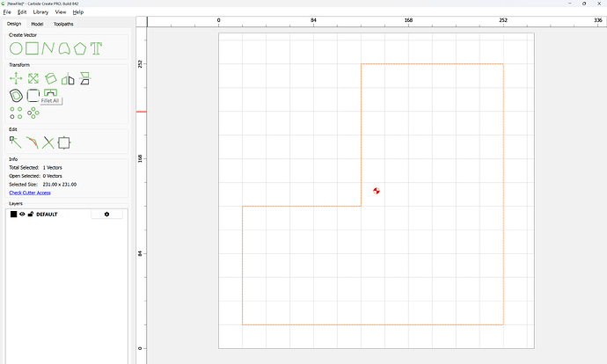Select the square node-handle tool in the Edit group
This screenshot has width=607, height=364.
[x=64, y=142]
